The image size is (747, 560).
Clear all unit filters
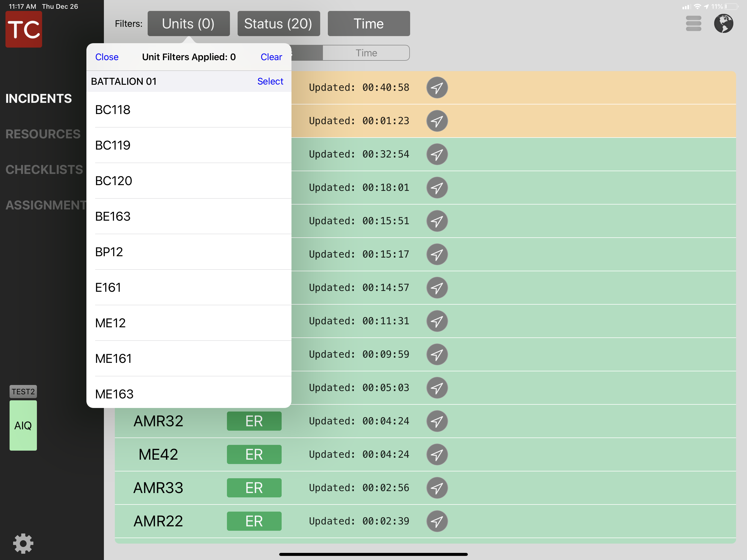pos(271,57)
